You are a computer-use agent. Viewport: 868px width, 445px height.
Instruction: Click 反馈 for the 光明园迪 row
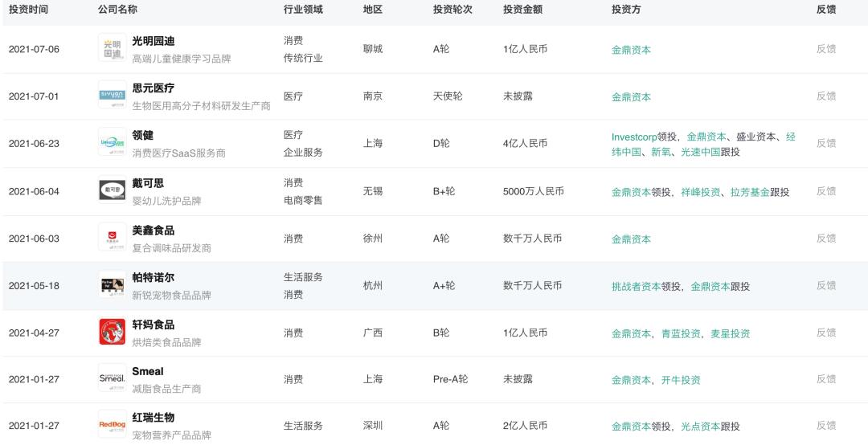click(x=826, y=49)
